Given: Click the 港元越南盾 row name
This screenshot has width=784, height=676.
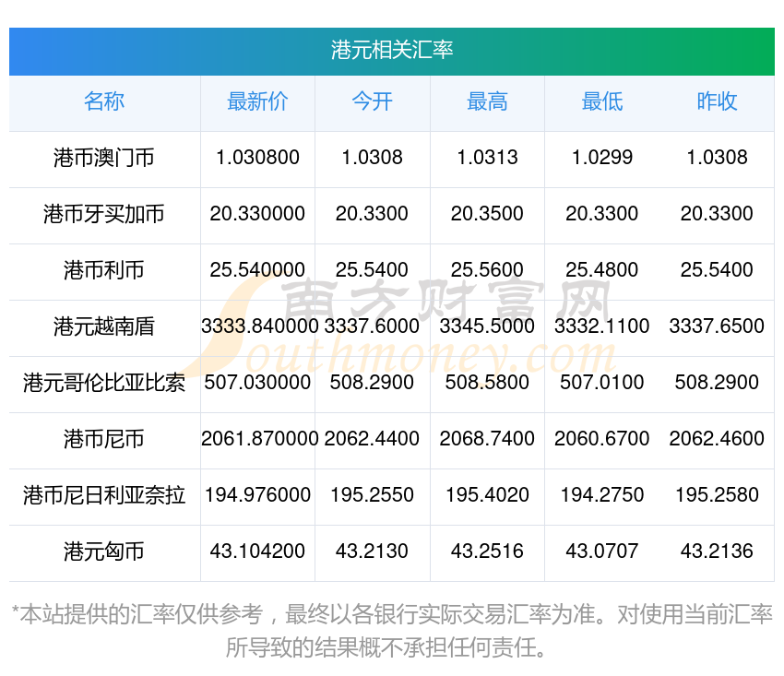Looking at the screenshot, I should pyautogui.click(x=104, y=326).
